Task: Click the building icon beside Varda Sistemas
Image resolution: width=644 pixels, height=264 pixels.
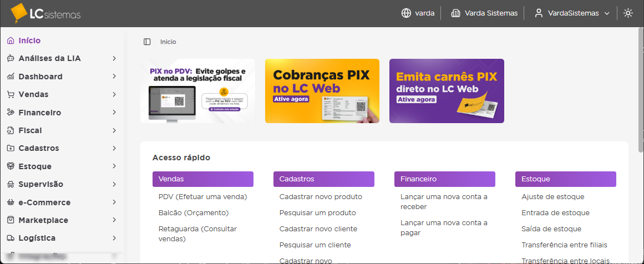Action: click(455, 13)
